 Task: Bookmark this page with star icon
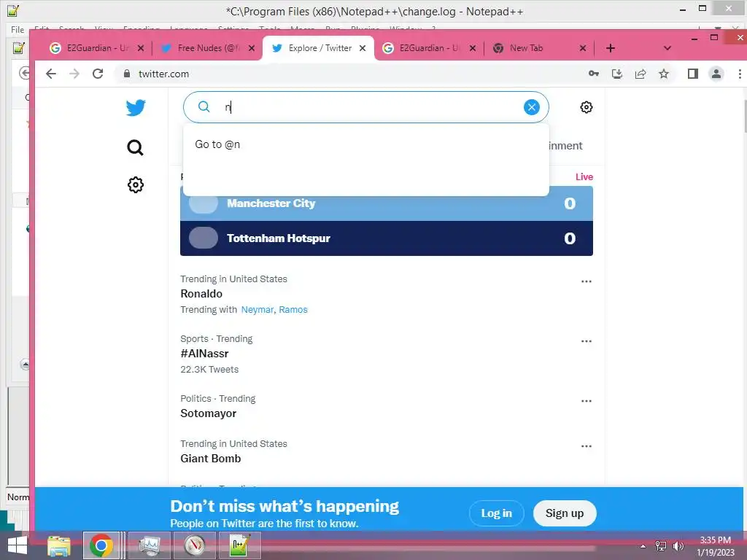point(664,74)
